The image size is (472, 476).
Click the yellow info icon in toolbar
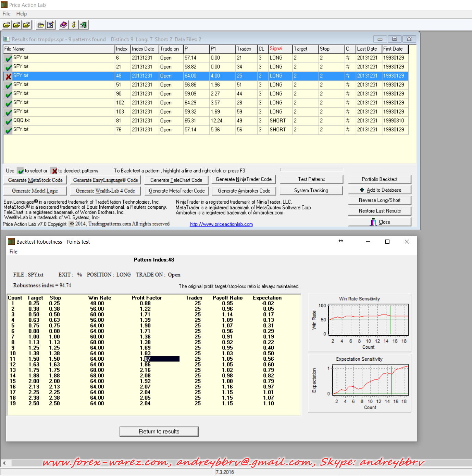coord(73,25)
